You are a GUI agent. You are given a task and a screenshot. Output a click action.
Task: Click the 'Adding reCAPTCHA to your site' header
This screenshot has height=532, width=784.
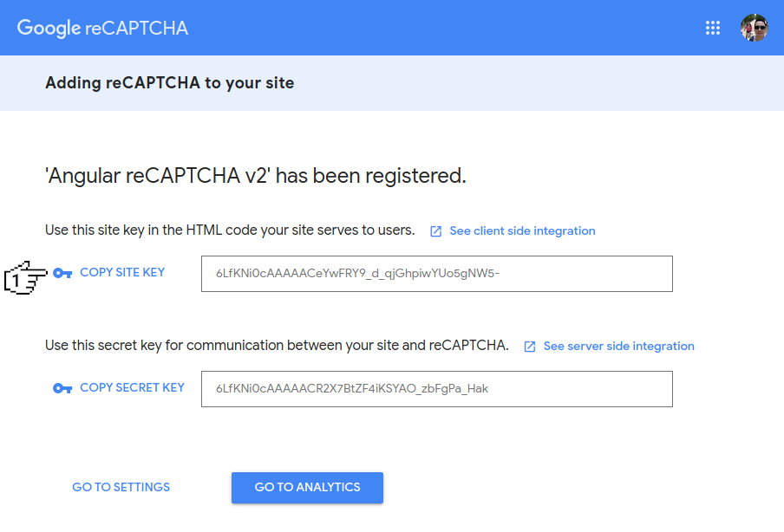point(169,83)
